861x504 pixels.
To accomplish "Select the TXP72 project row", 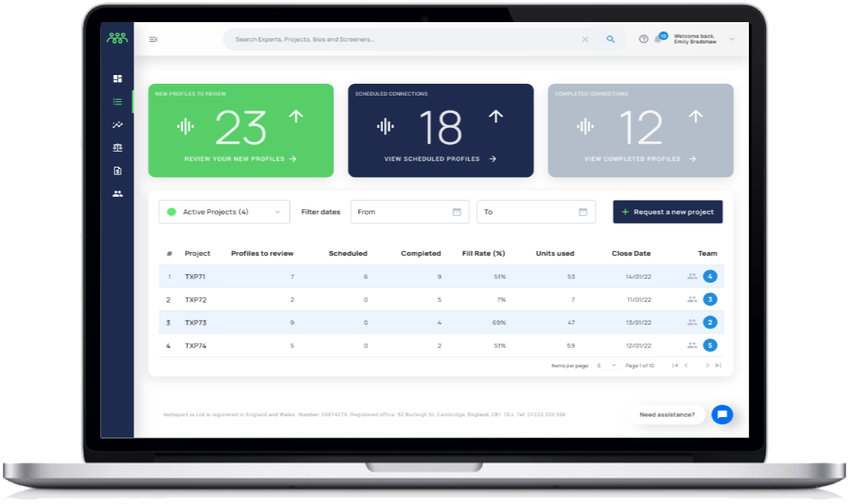I will click(195, 300).
